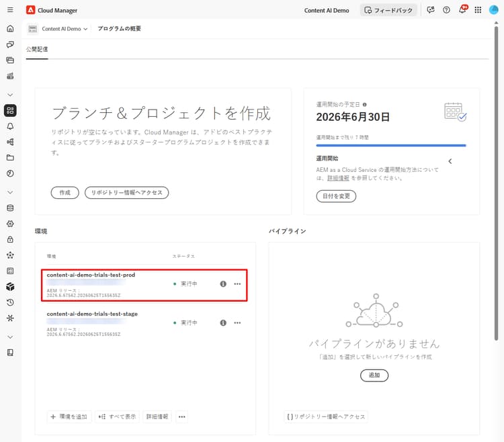Open the bell icon in the sidebar
The image size is (504, 442).
click(10, 126)
